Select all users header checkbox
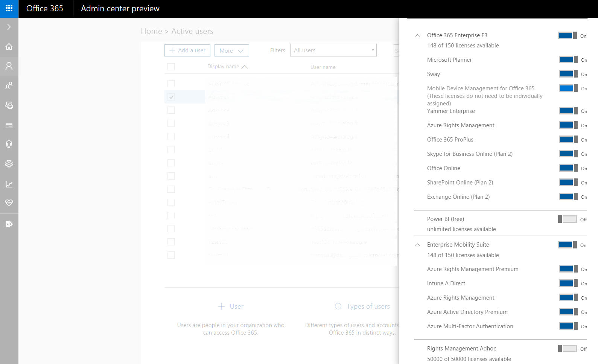The image size is (598, 364). pyautogui.click(x=171, y=67)
